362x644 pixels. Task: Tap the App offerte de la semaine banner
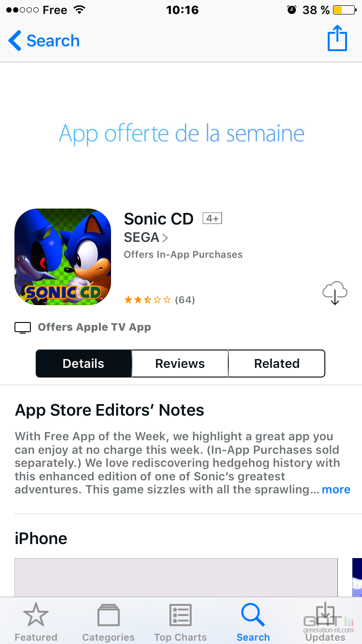click(181, 133)
